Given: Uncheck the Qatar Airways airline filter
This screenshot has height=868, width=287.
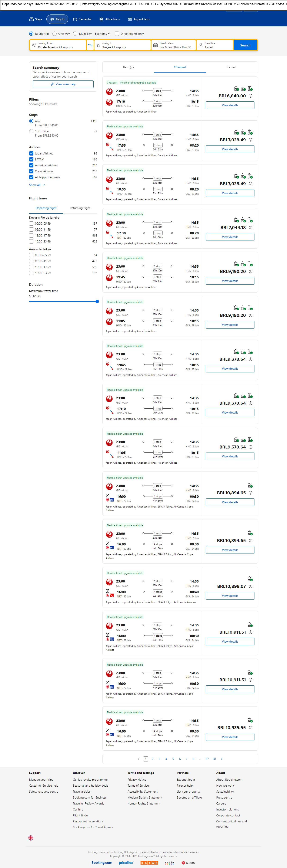Looking at the screenshot, I should point(31,171).
